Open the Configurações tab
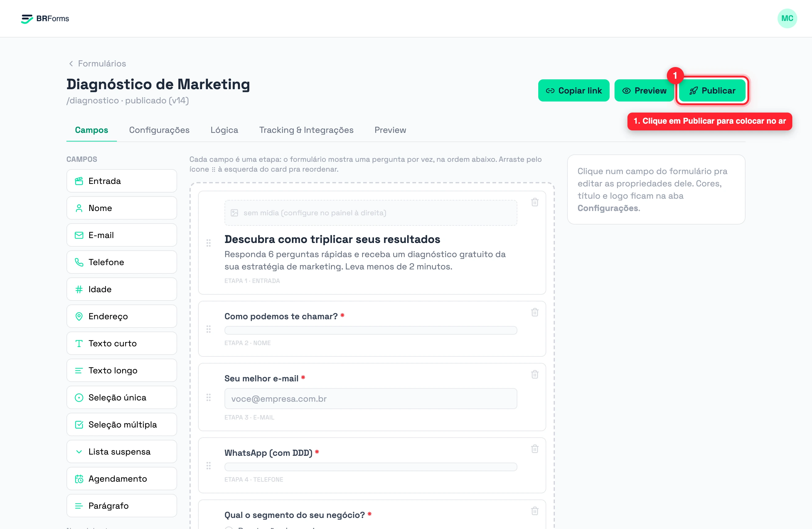This screenshot has width=812, height=529. pyautogui.click(x=159, y=130)
